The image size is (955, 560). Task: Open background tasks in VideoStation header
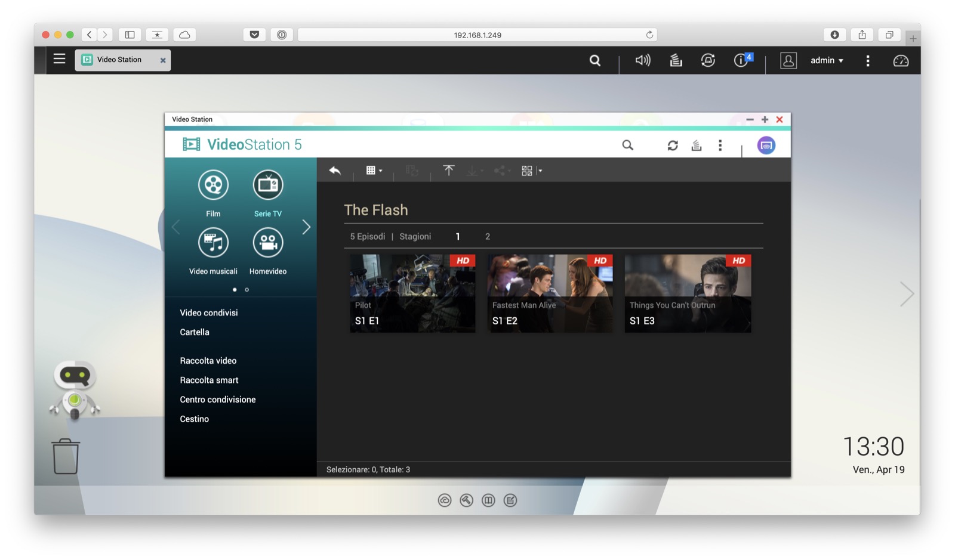(x=697, y=145)
